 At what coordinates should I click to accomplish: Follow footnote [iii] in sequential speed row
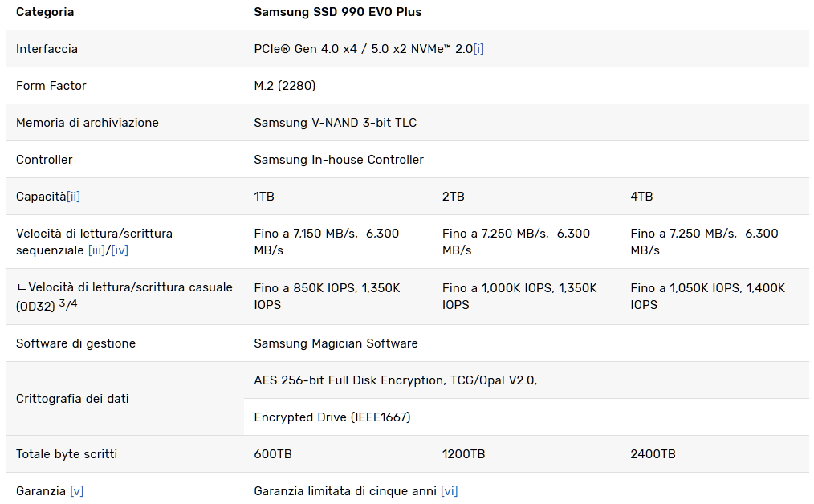point(96,250)
